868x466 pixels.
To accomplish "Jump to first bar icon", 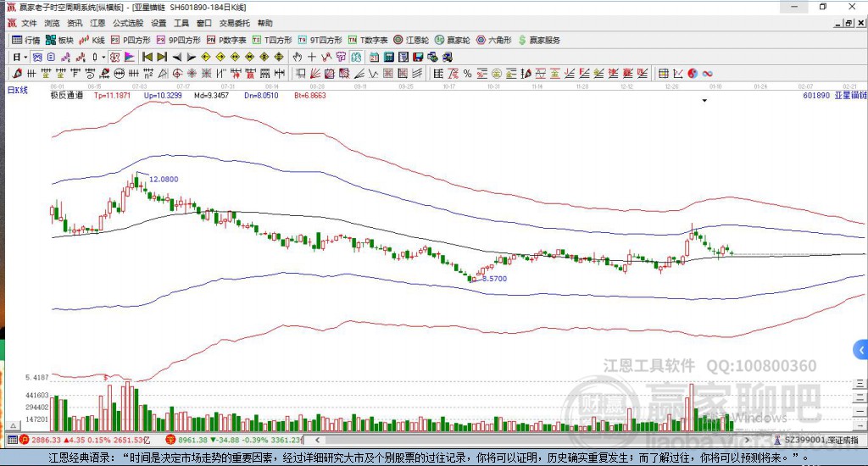I will [x=147, y=57].
